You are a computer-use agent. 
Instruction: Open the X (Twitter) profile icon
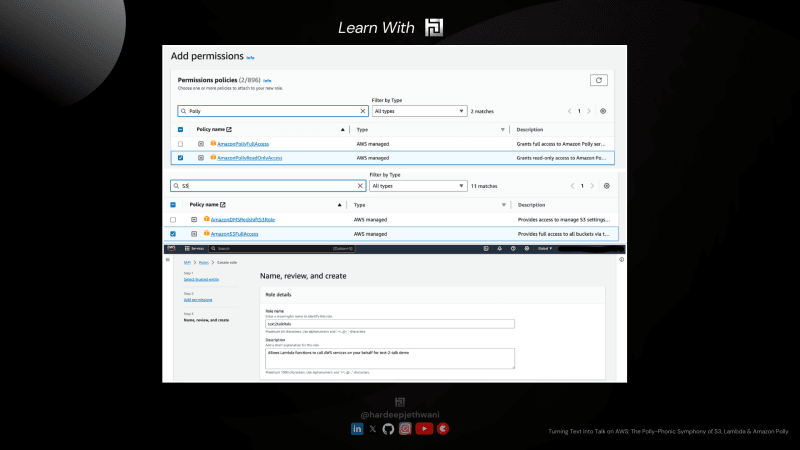373,429
